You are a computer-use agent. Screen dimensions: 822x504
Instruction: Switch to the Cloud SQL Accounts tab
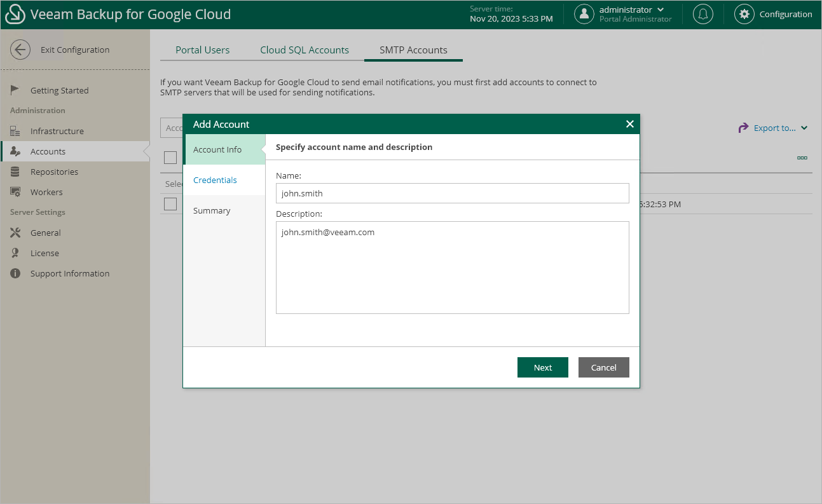click(x=305, y=50)
